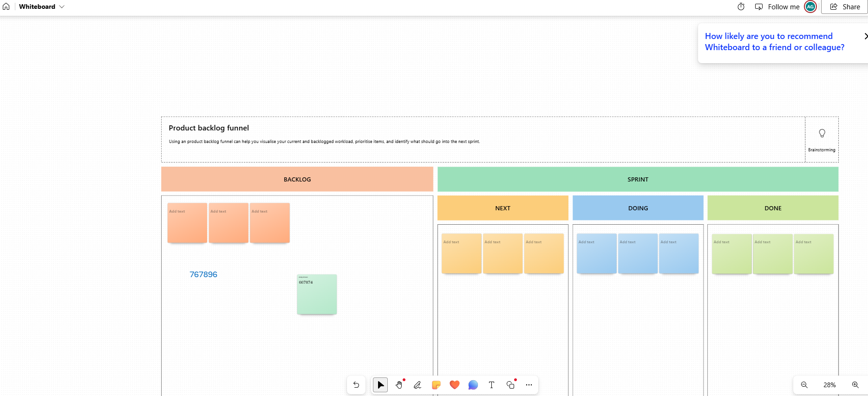Select the Text tool
Screen dimensions: 868x396
pyautogui.click(x=491, y=385)
